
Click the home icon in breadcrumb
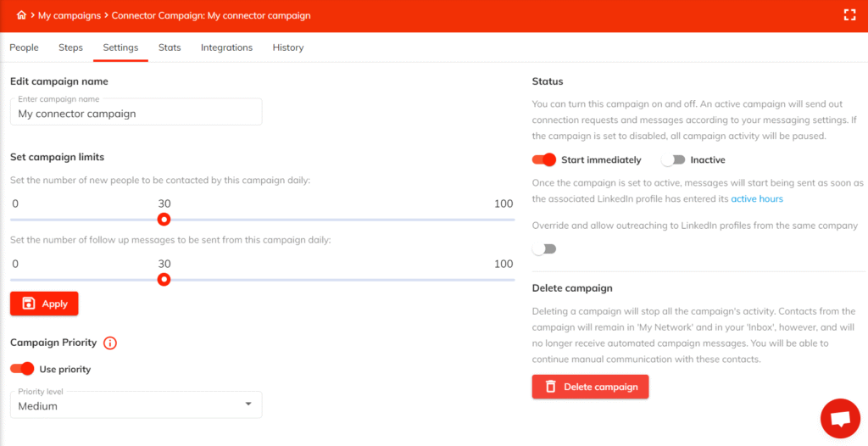[x=21, y=15]
